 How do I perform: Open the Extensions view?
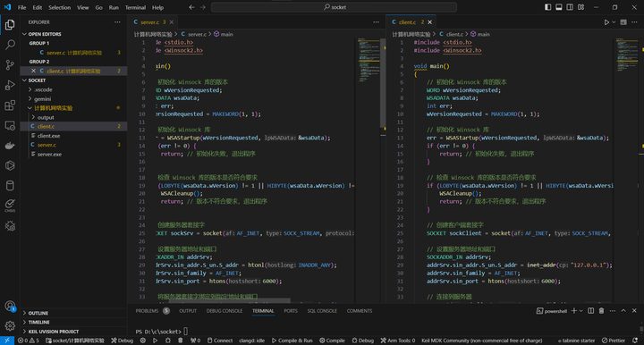[10, 105]
